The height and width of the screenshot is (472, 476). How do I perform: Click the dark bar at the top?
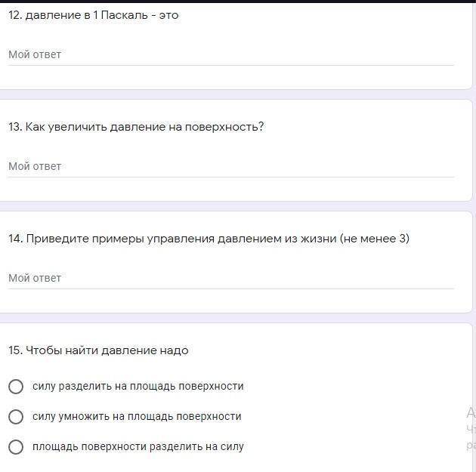238,2
